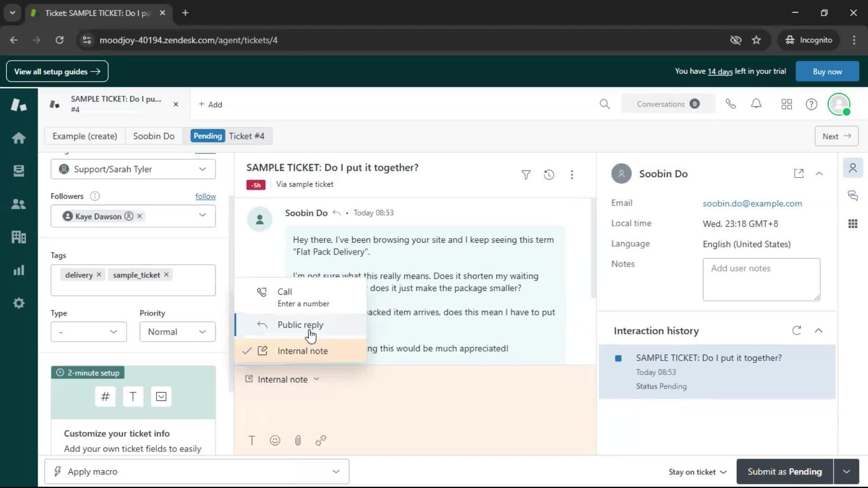Open the Priority Normal dropdown
The width and height of the screenshot is (868, 488).
pos(177,332)
